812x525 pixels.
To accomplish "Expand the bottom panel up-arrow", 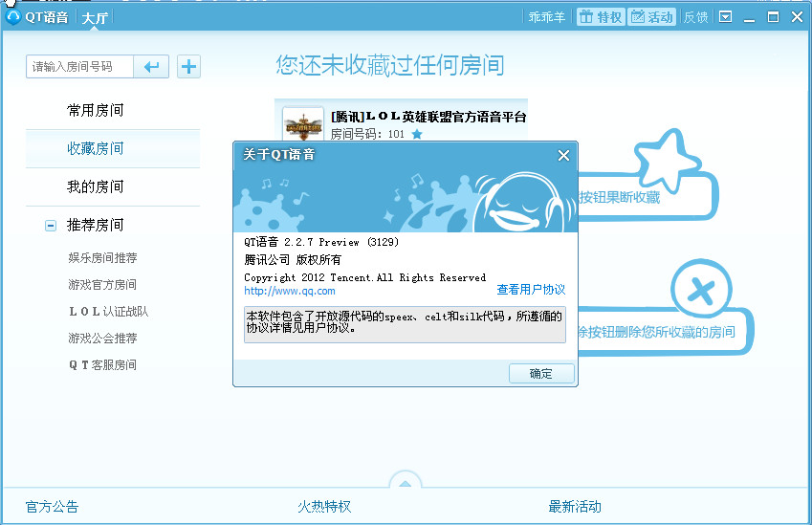I will pos(405,482).
